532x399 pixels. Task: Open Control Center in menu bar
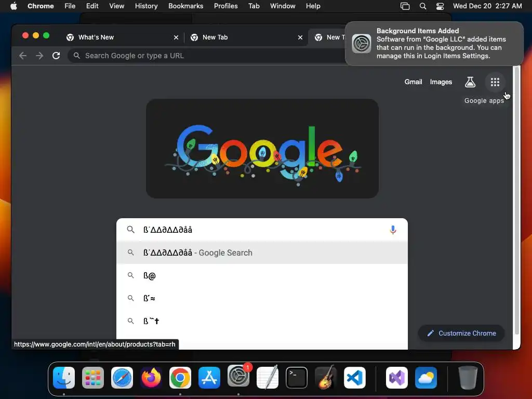tap(440, 6)
